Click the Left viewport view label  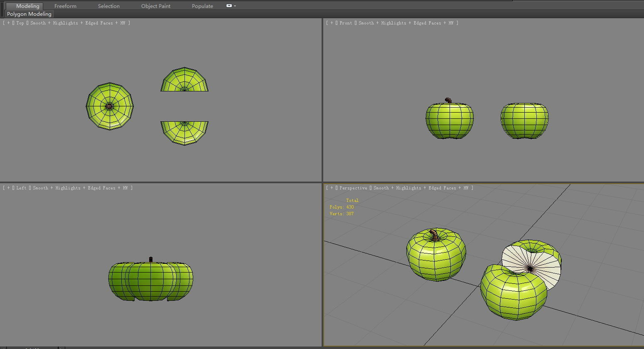pyautogui.click(x=21, y=188)
